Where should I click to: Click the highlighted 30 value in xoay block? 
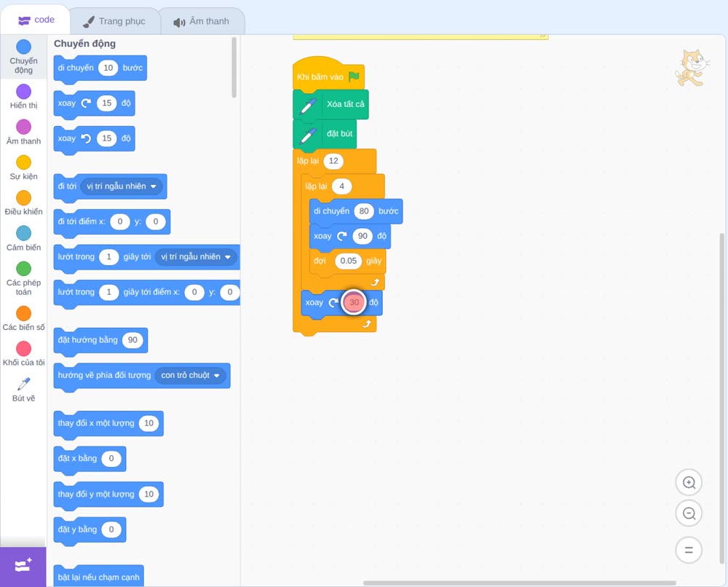click(x=354, y=302)
